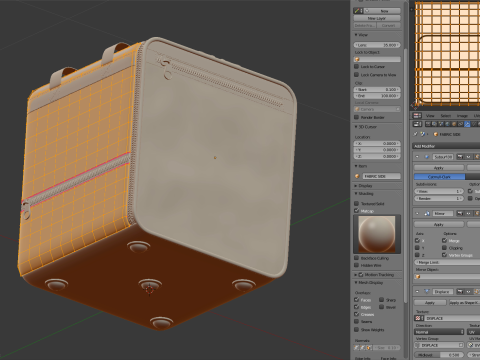Expand the Motion Tracking panel
This screenshot has width=480, height=360.
click(356, 275)
